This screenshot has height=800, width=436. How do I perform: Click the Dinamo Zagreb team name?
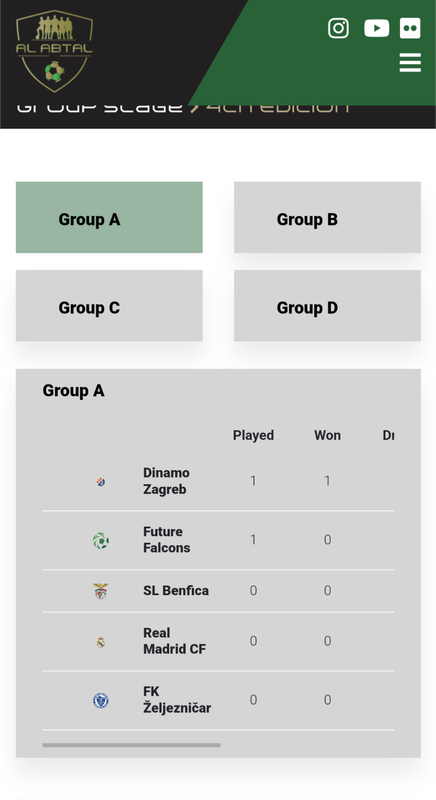coord(166,481)
